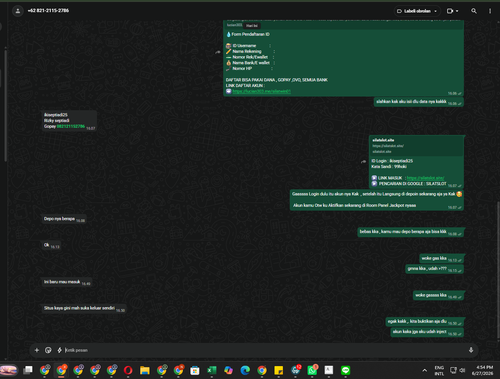Open Copilot from taskbar
The height and width of the screenshot is (379, 500).
click(228, 370)
